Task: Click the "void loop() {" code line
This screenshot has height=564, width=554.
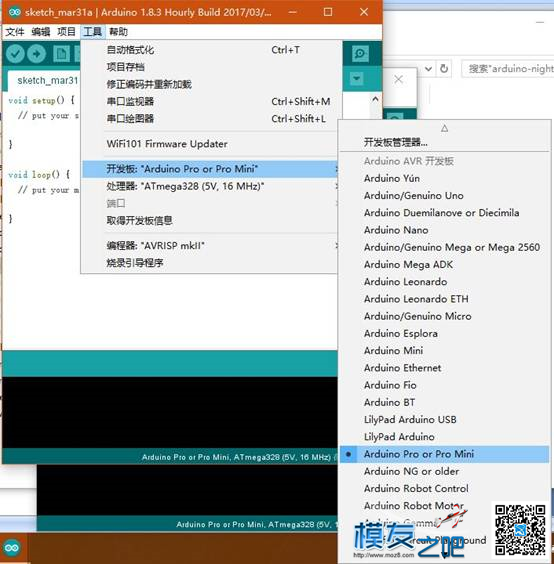Action: coord(39,175)
